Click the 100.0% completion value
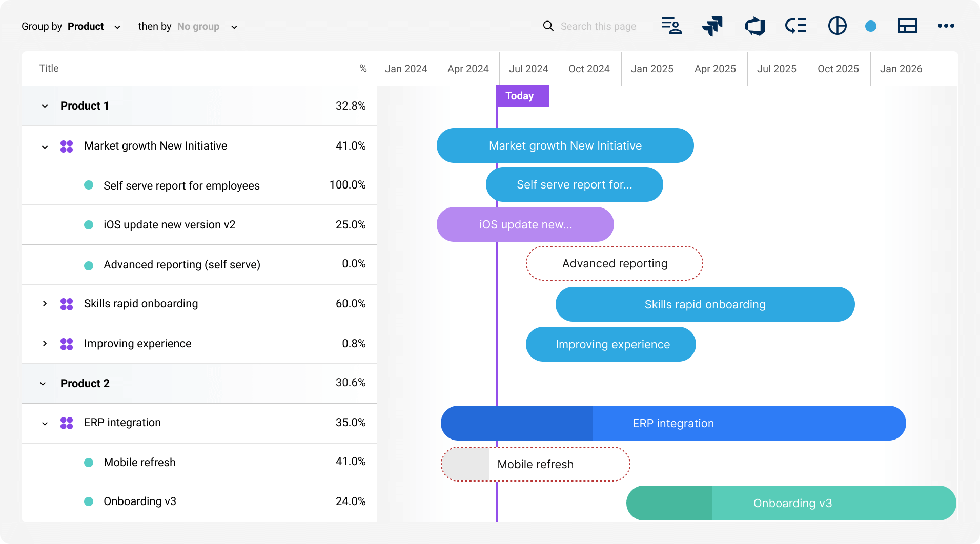 point(348,185)
